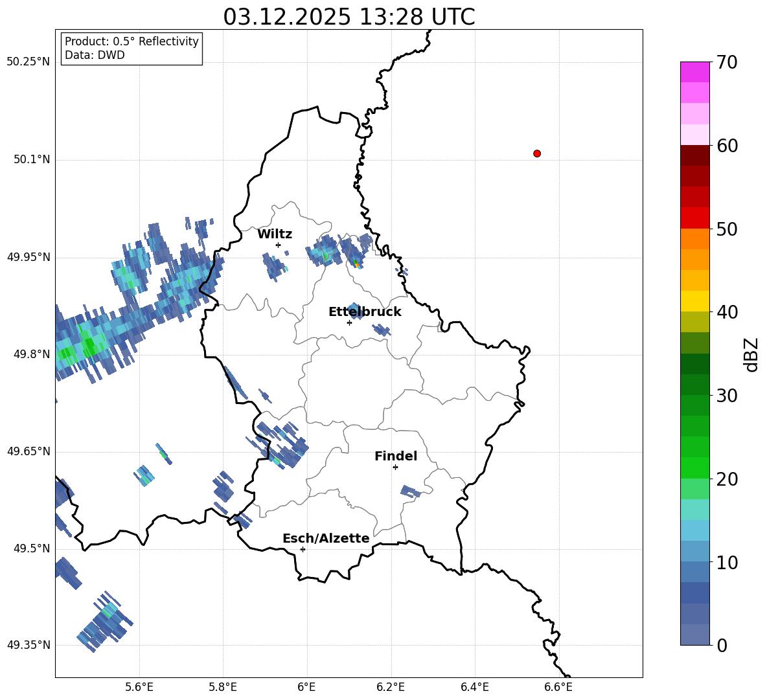Click the Ettelbruck cross marker
The height and width of the screenshot is (700, 767).
(x=349, y=322)
